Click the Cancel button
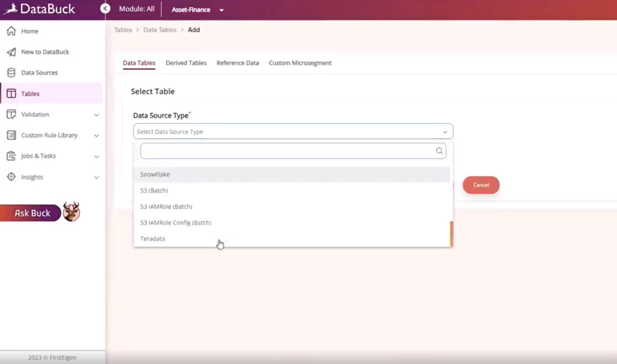This screenshot has width=617, height=364. point(481,185)
